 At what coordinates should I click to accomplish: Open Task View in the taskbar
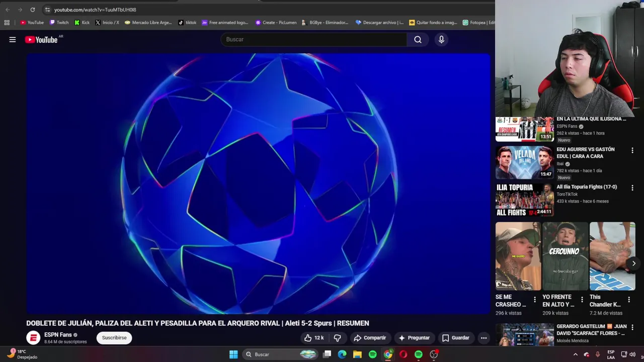point(327,354)
